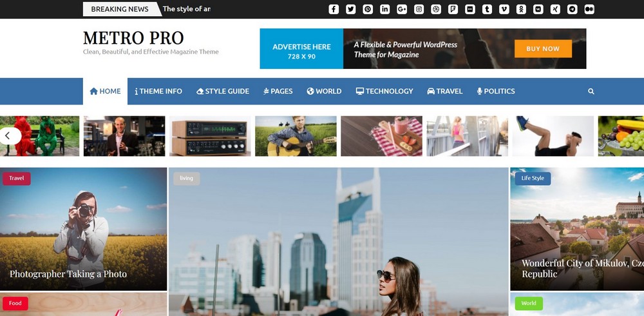Click the Breaking News label
This screenshot has width=644, height=316.
pos(120,9)
